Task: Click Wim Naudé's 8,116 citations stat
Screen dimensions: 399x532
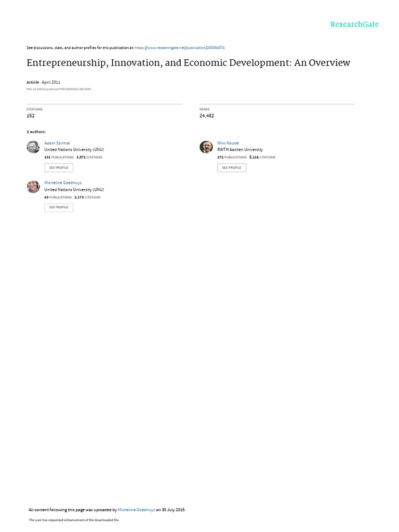Action: [262, 157]
